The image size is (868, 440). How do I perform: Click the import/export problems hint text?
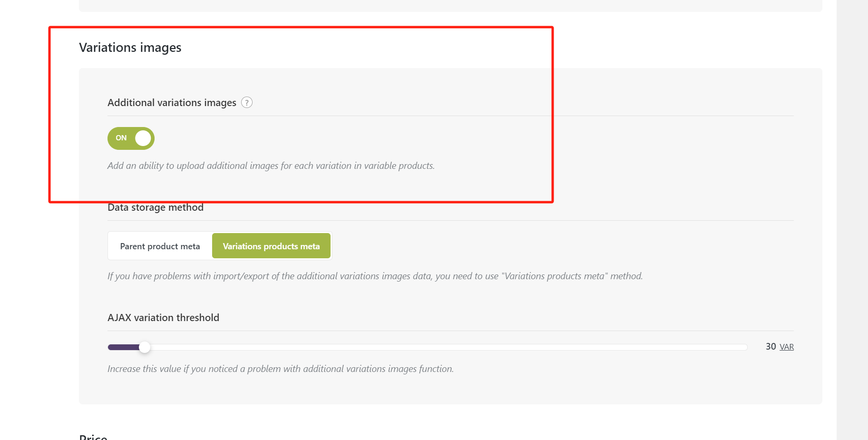(375, 276)
